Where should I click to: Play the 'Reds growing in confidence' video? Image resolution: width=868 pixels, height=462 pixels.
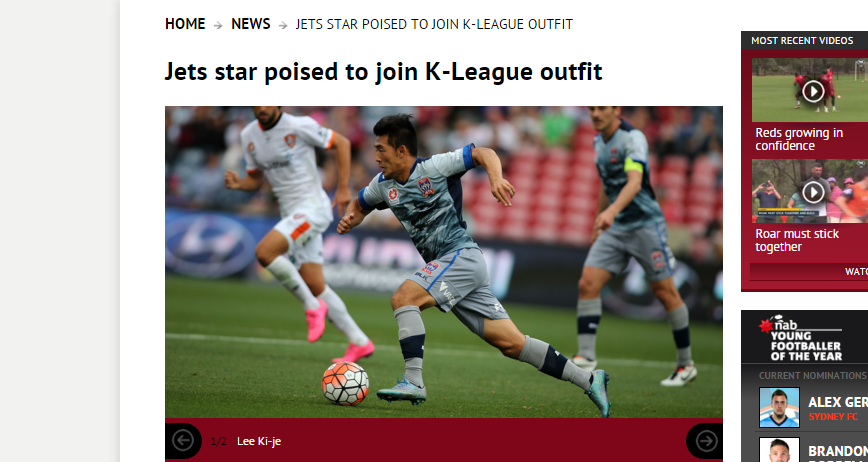[x=813, y=91]
